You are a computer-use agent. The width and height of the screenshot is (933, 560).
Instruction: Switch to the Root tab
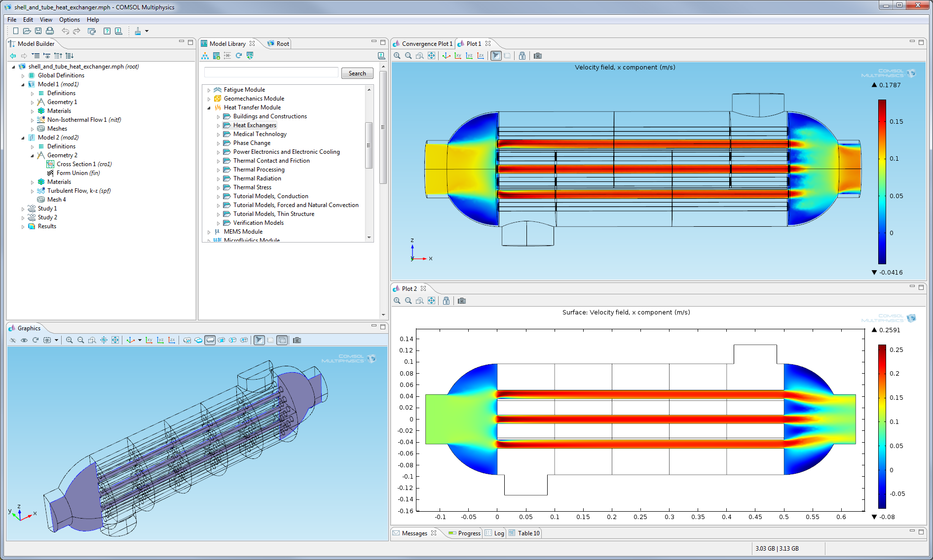[x=278, y=44]
